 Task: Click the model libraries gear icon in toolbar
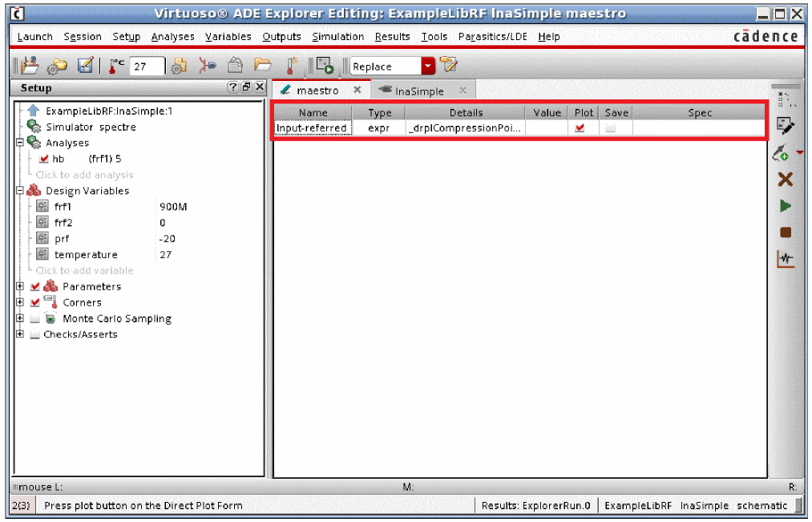[x=180, y=66]
